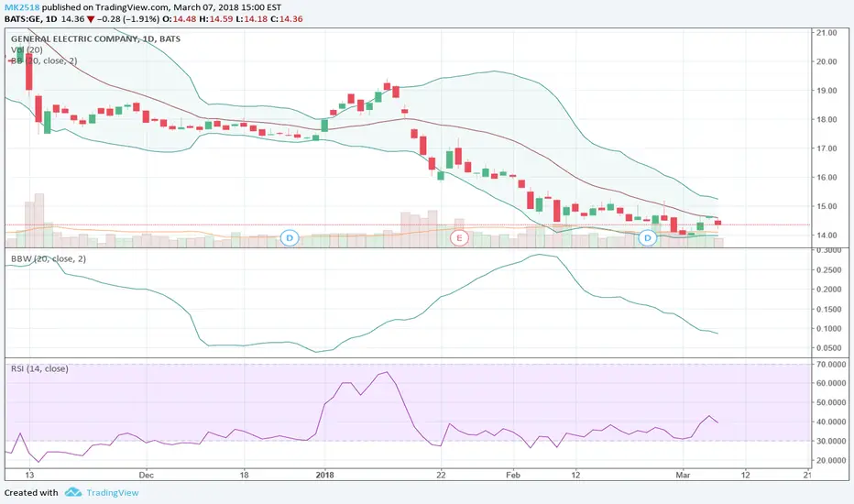Click the MK2518 author link
Screen dimensions: 854x504
click(22, 7)
